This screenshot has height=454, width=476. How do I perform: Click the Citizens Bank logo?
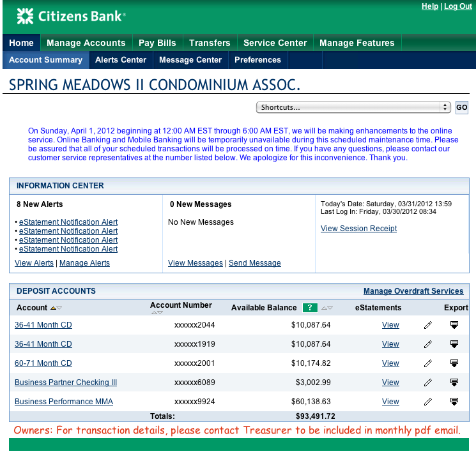[x=71, y=16]
